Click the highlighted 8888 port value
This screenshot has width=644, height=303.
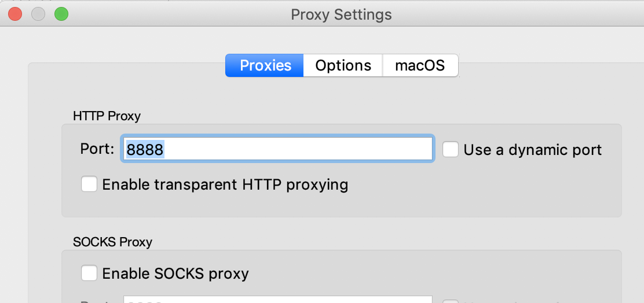pyautogui.click(x=145, y=150)
